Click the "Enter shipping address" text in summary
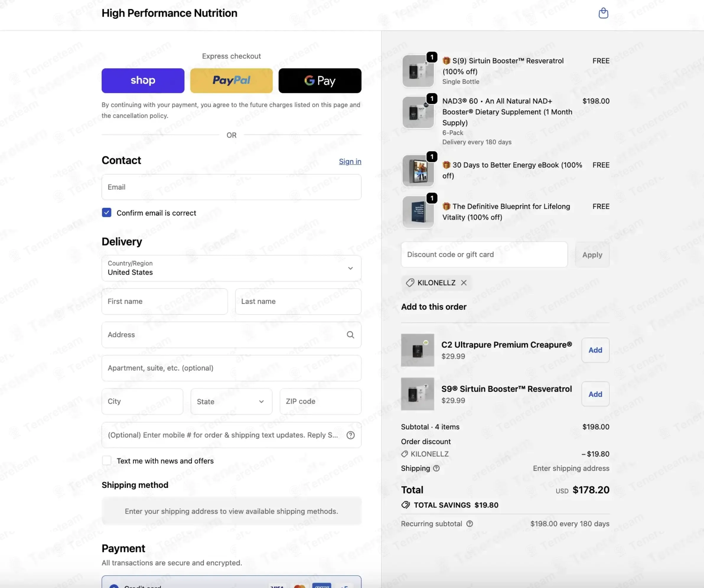The image size is (704, 588). point(571,468)
